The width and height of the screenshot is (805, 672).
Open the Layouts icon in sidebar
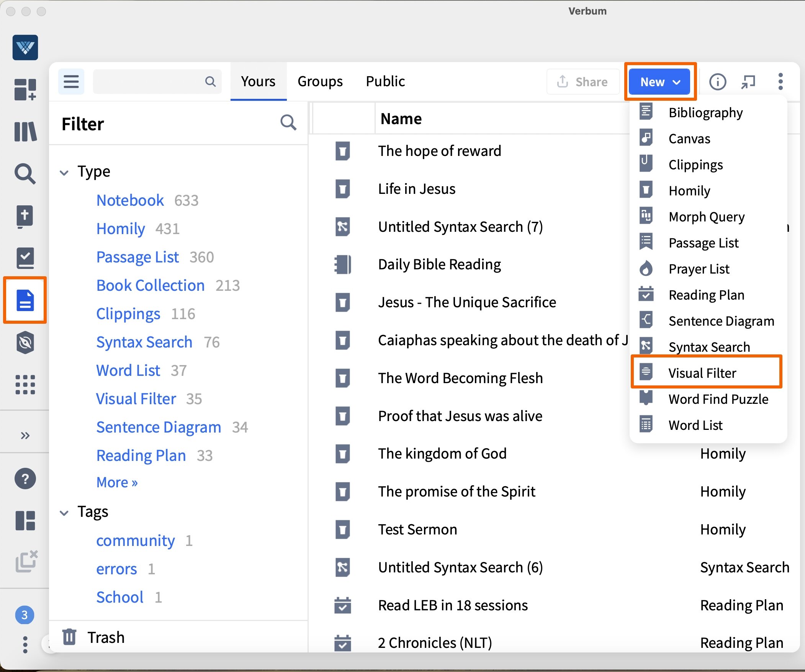pos(25,521)
